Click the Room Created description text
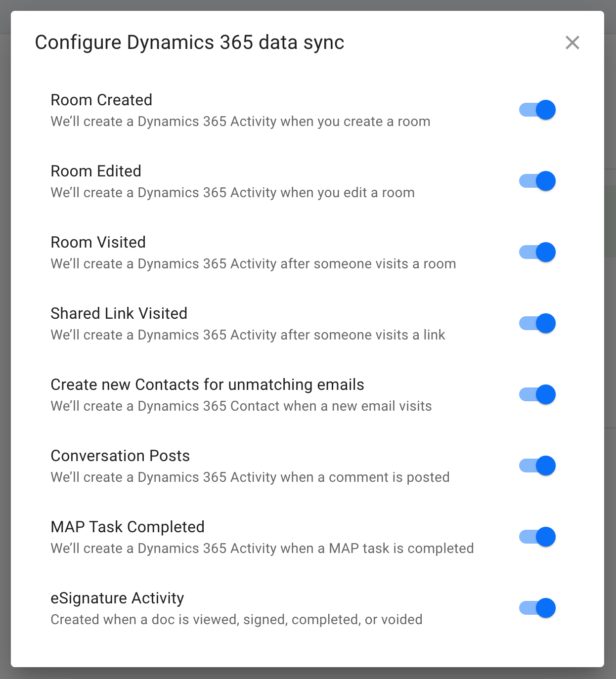616x679 pixels. tap(240, 122)
